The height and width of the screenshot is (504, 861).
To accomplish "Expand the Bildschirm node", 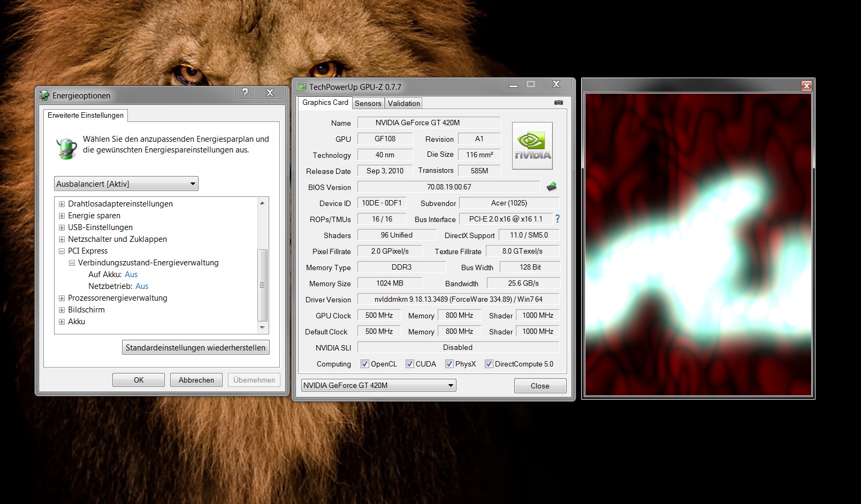I will pyautogui.click(x=62, y=310).
